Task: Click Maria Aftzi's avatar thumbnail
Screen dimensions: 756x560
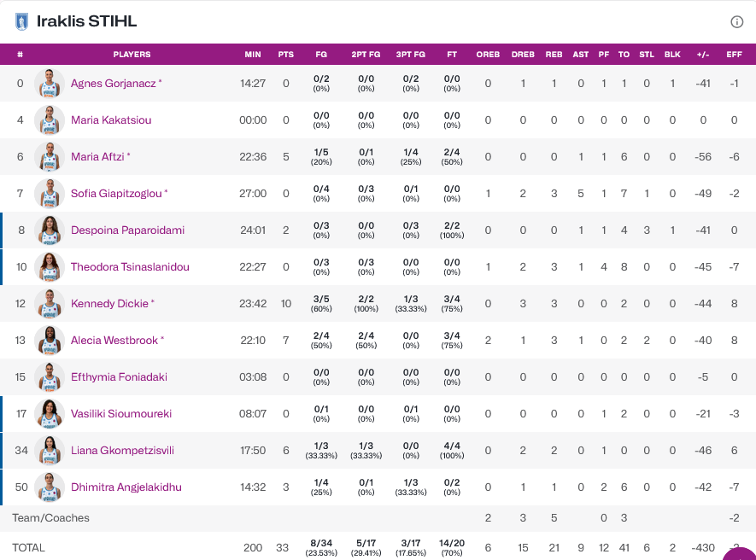Action: (x=50, y=157)
